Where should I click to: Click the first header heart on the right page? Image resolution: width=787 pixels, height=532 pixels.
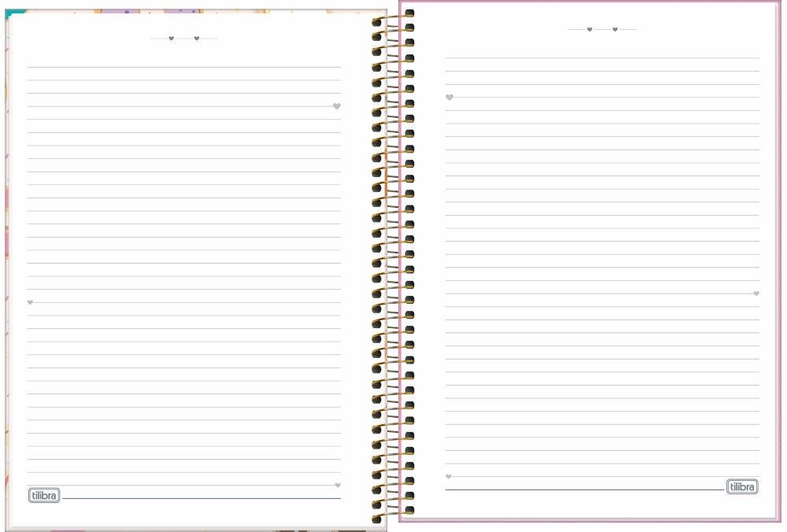pos(589,30)
